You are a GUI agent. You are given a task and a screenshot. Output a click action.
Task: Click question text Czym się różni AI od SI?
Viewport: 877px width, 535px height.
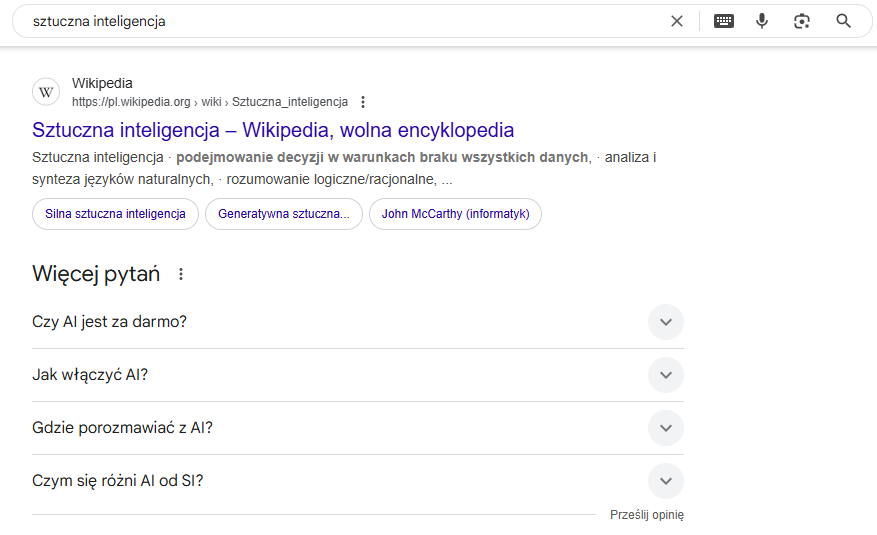(x=117, y=481)
